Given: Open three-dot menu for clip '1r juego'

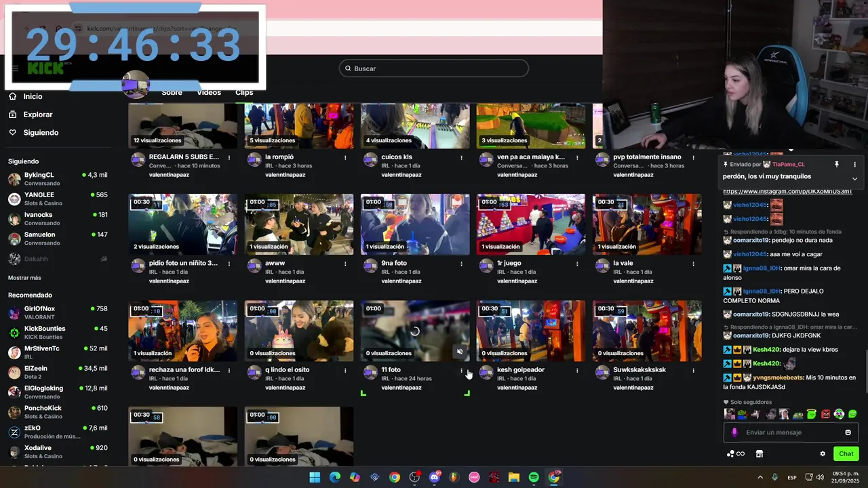Looking at the screenshot, I should tap(577, 264).
